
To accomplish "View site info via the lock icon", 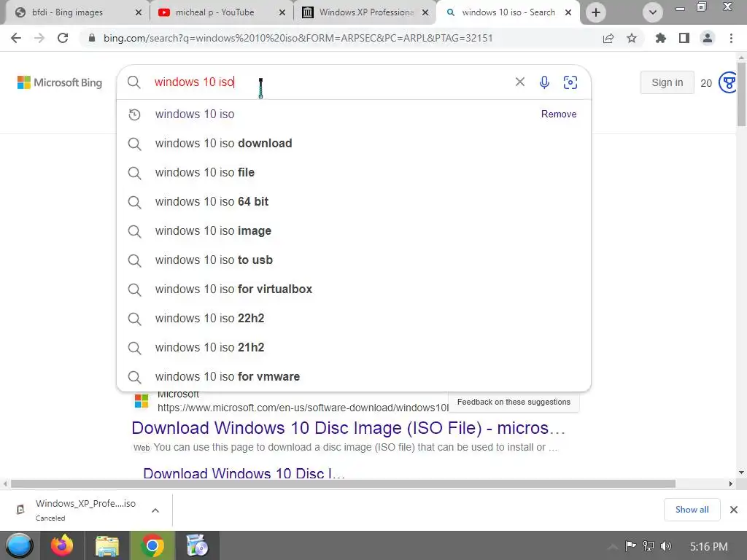I will tap(92, 38).
